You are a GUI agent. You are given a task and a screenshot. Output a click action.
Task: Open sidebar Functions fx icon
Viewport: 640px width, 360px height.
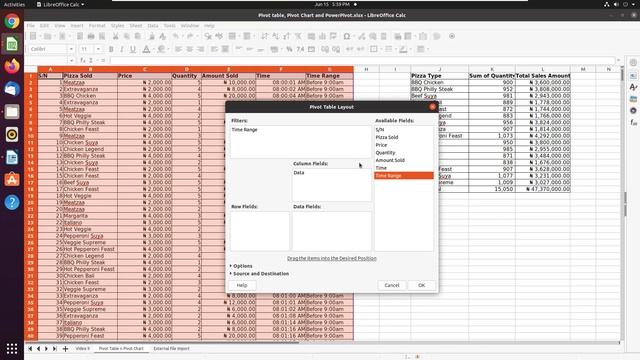click(x=633, y=122)
